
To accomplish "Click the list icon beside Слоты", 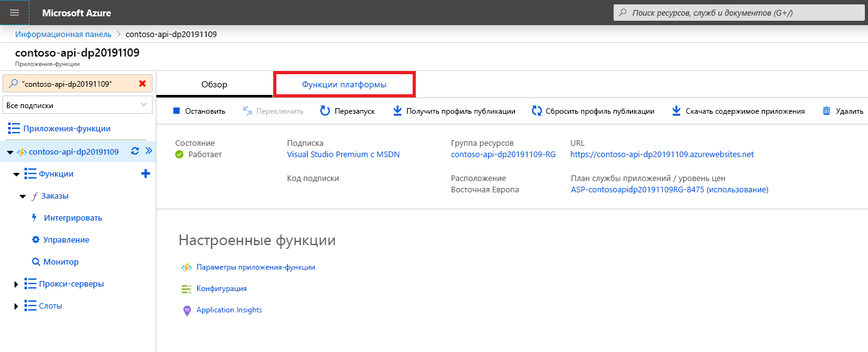I will click(30, 305).
